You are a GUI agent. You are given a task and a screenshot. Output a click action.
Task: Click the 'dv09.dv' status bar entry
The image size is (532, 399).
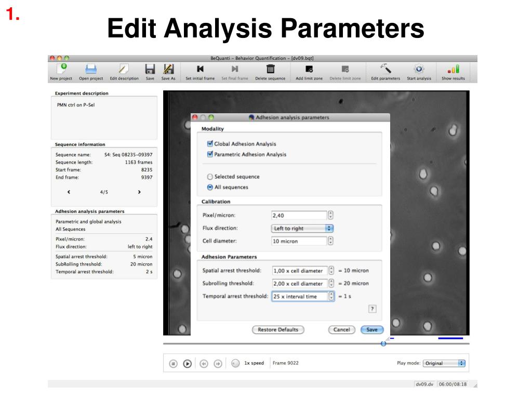tap(424, 384)
